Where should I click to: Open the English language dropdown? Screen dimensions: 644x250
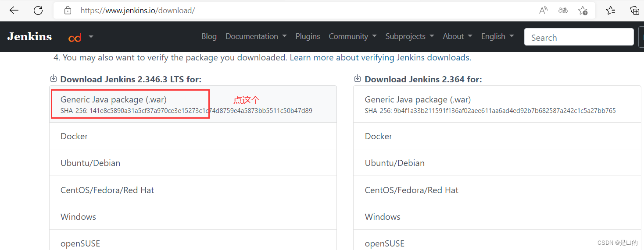[497, 36]
